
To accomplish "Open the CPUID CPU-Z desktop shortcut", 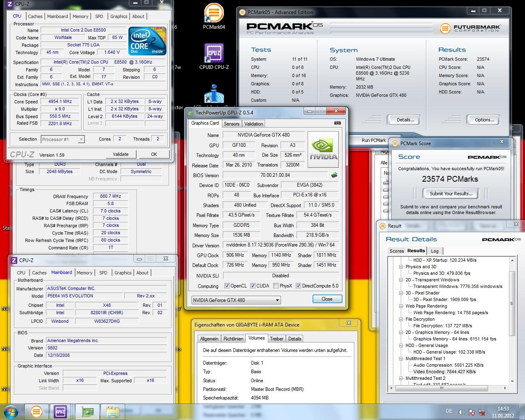I will click(x=214, y=56).
